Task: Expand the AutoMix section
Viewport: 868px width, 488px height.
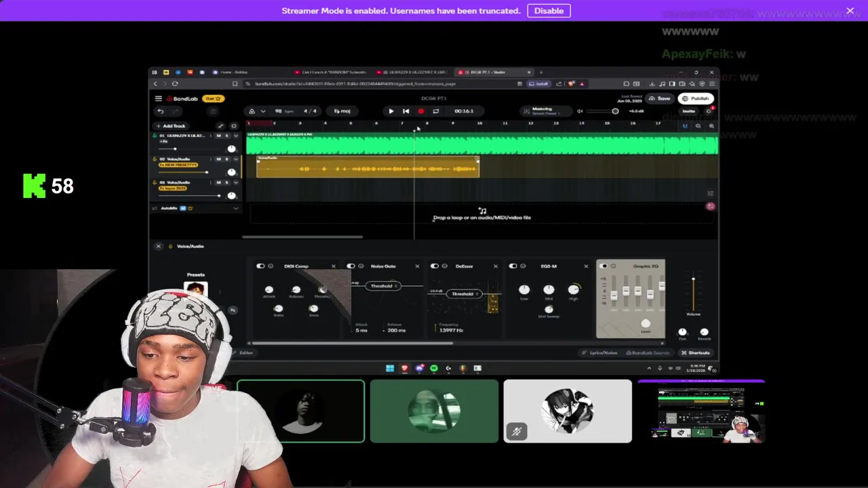Action: pos(235,208)
